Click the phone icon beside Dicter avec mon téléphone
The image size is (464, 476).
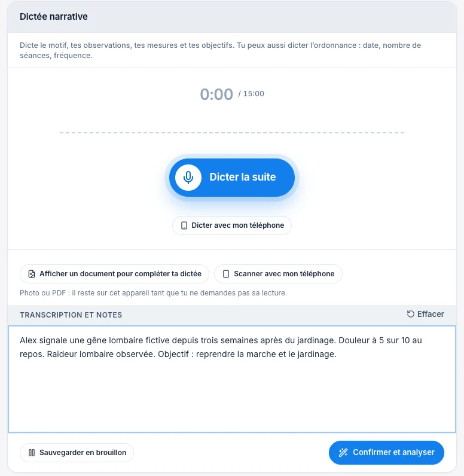[x=184, y=225]
